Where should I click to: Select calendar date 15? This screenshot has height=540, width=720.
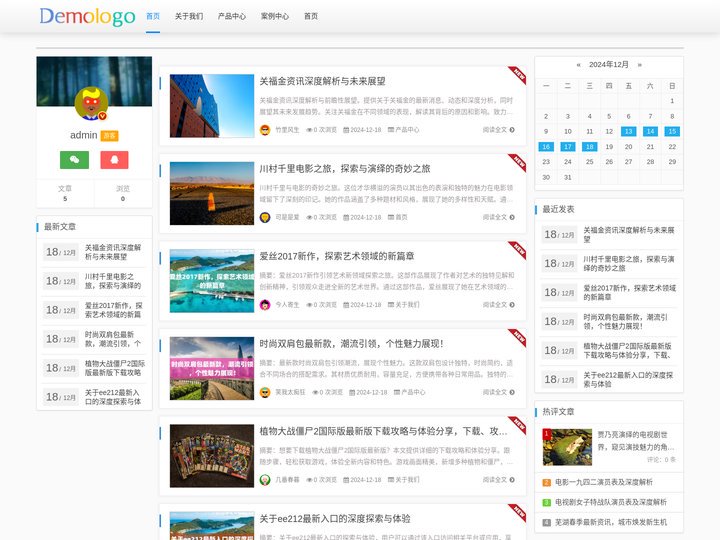coord(672,131)
